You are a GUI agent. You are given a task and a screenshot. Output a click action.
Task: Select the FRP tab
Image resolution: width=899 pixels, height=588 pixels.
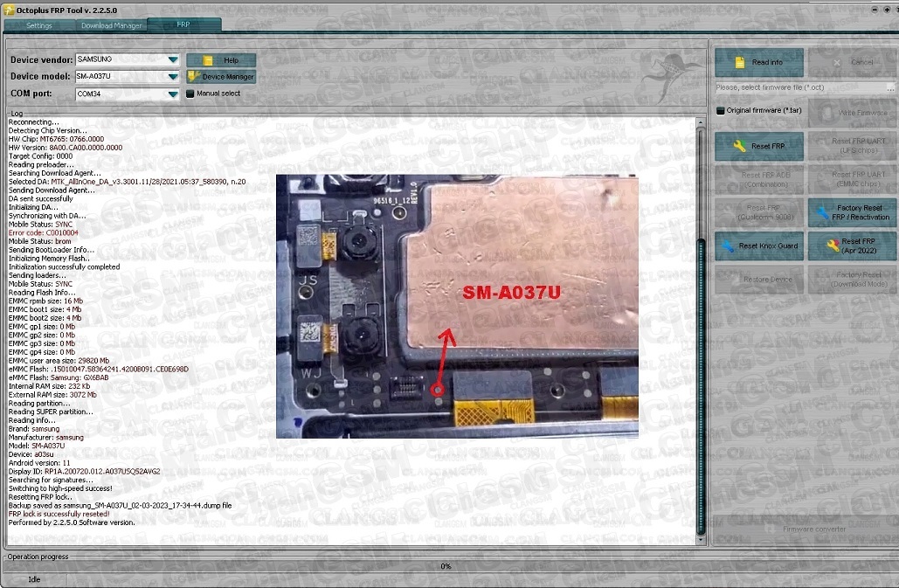point(183,25)
